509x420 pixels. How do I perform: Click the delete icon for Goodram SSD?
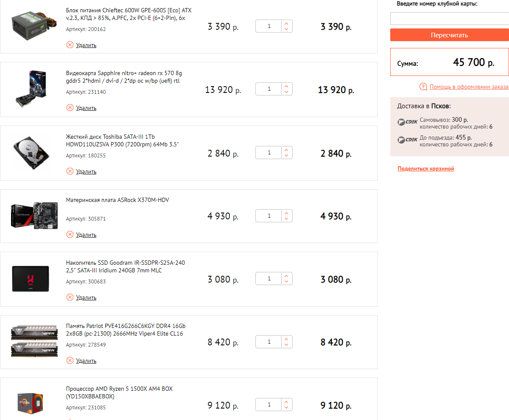70,297
